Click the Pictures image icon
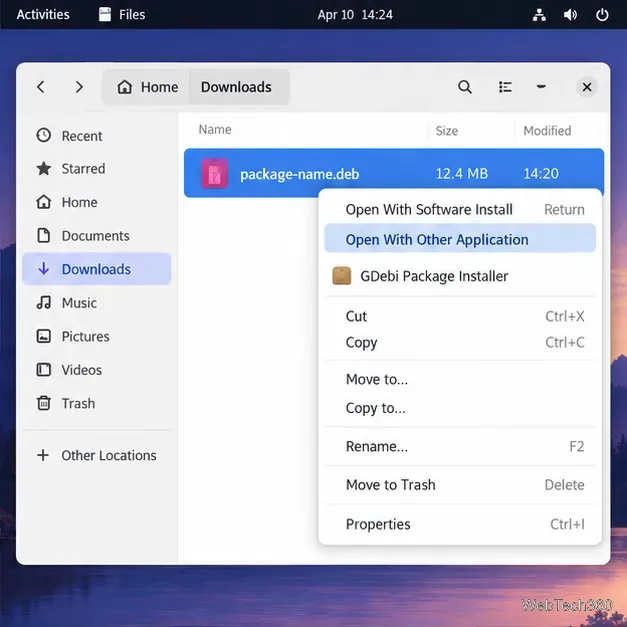This screenshot has height=627, width=627. point(44,336)
